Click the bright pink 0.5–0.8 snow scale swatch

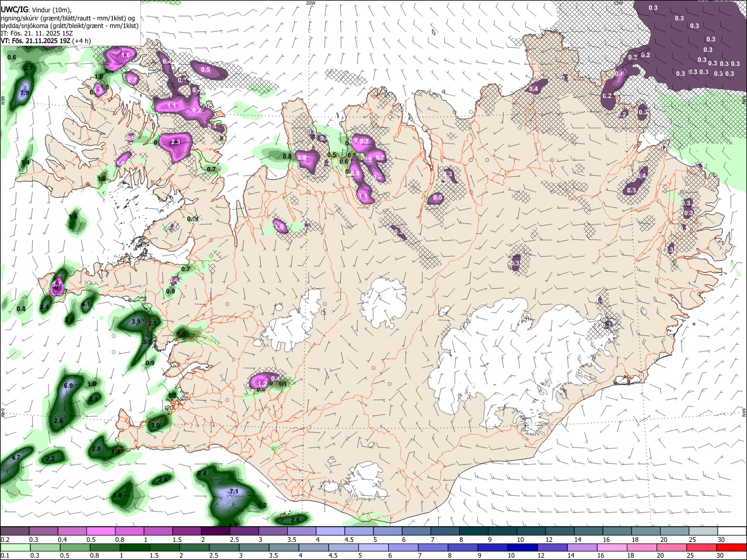[x=100, y=531]
